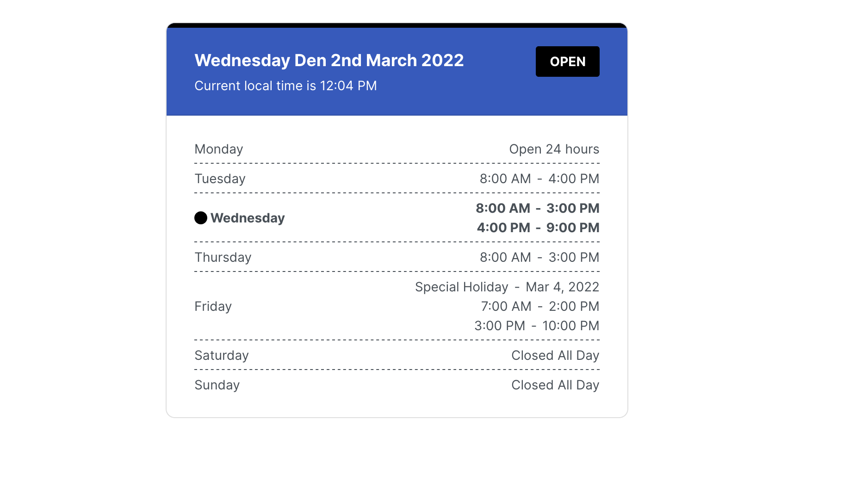Select the Saturday day label
Screen dimensions: 868x481
click(x=222, y=355)
